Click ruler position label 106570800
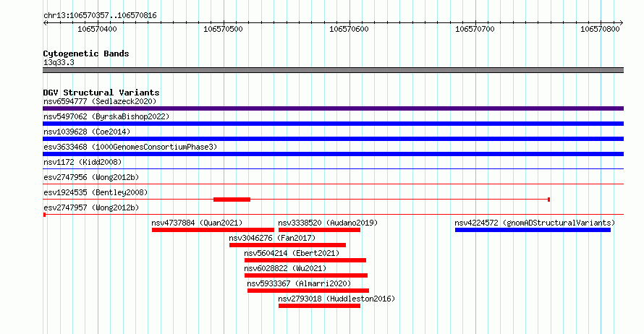 coord(600,29)
